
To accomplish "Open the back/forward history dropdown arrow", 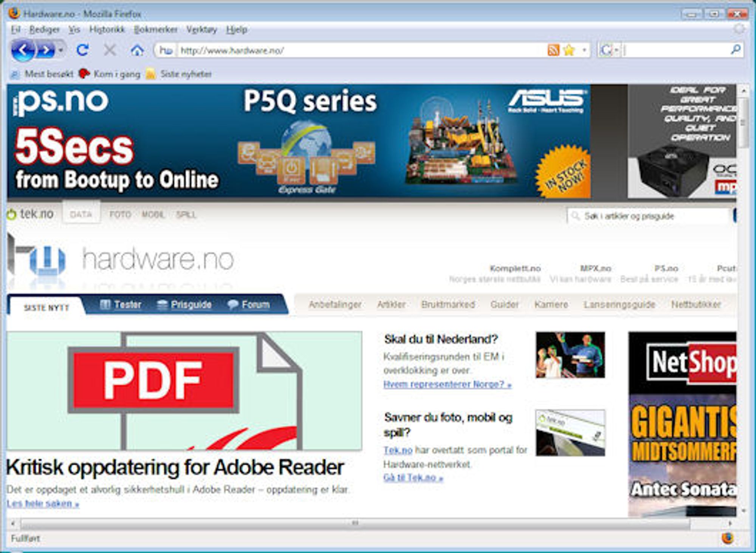I will pyautogui.click(x=60, y=50).
